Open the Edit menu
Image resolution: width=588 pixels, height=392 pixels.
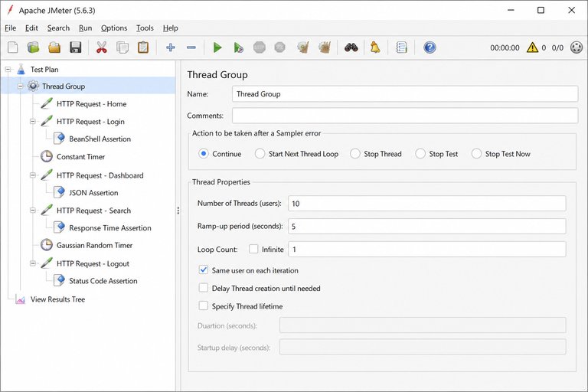(31, 28)
